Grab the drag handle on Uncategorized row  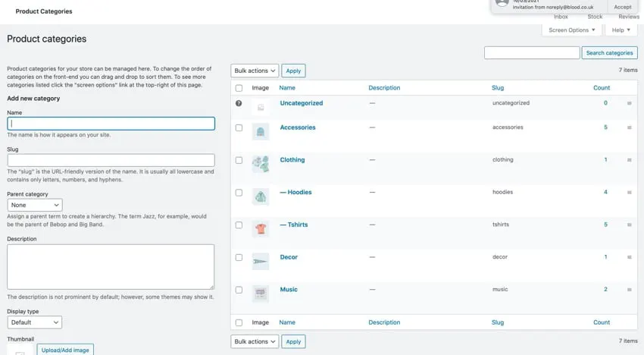click(x=629, y=103)
